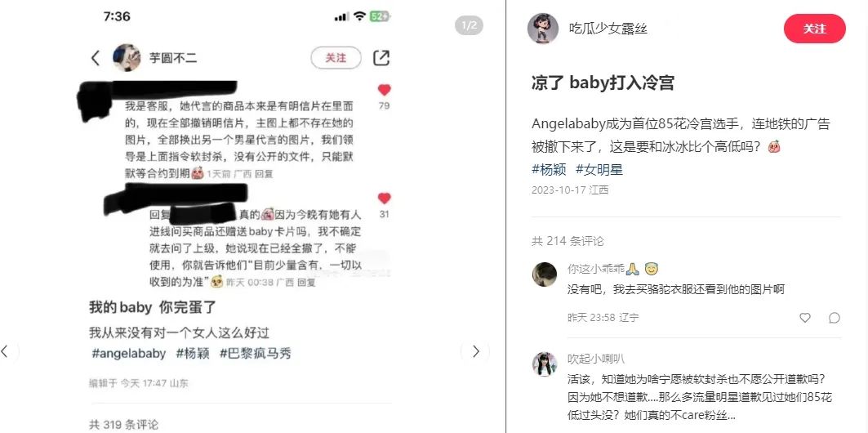Follow 吃瓜少女露丝 with red 关注 button

[x=814, y=29]
